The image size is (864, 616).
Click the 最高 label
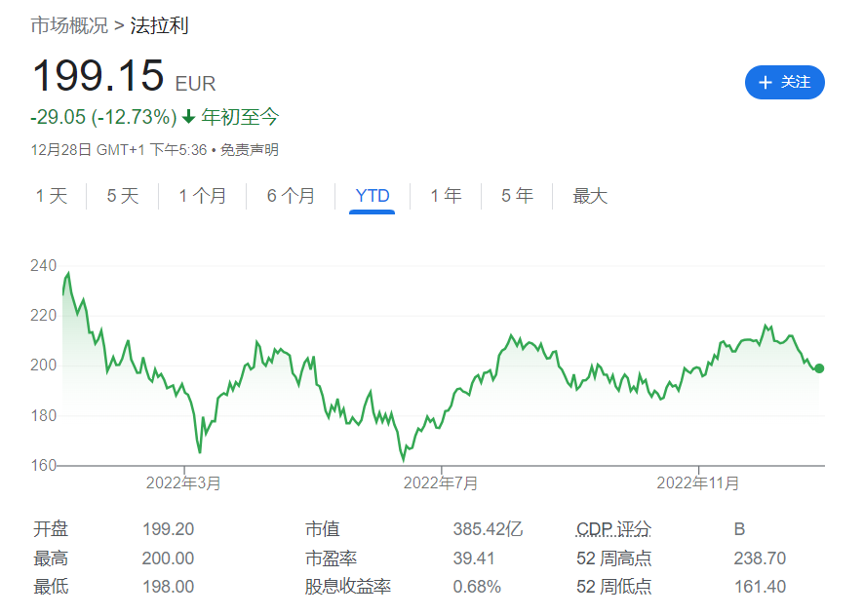point(51,558)
